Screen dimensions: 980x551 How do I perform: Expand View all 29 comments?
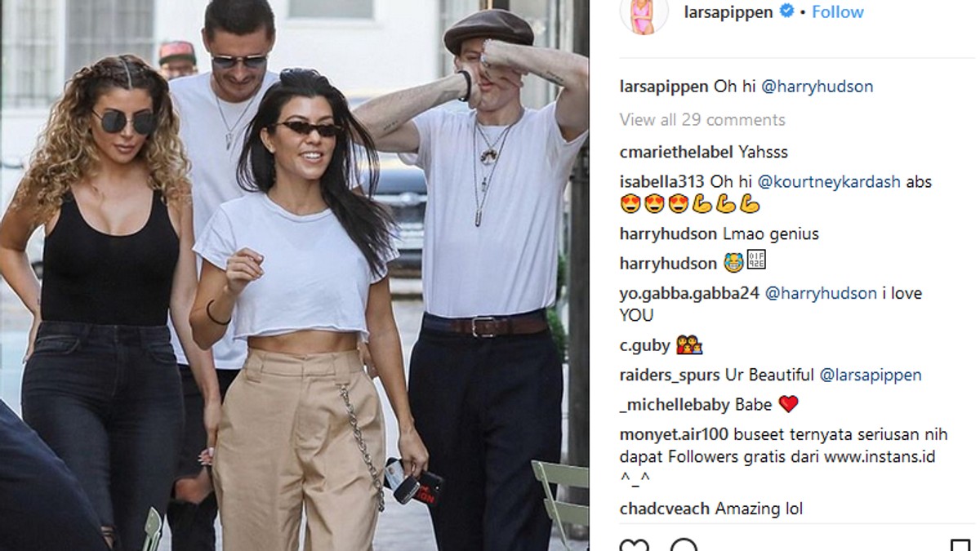click(x=702, y=120)
